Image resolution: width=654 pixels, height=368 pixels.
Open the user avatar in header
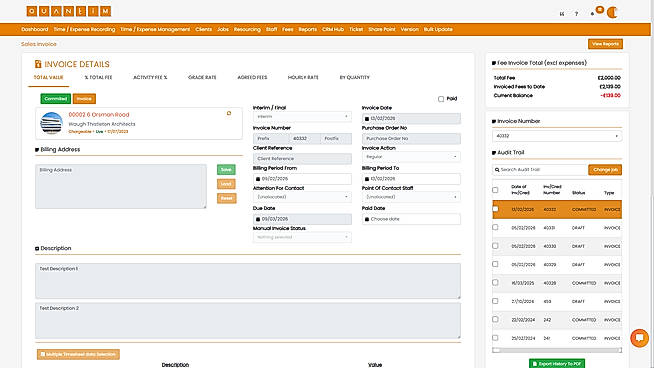click(x=612, y=13)
